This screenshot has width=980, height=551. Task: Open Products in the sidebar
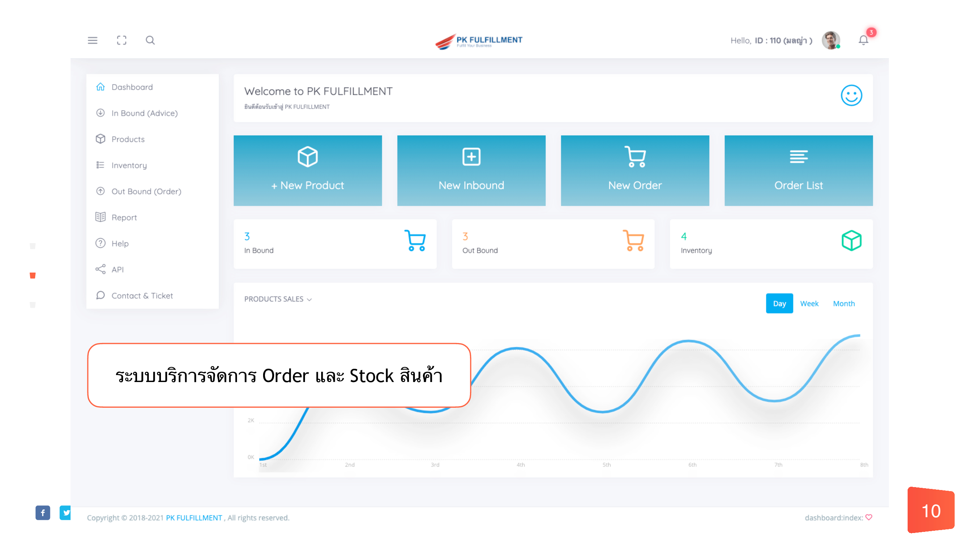pyautogui.click(x=128, y=139)
